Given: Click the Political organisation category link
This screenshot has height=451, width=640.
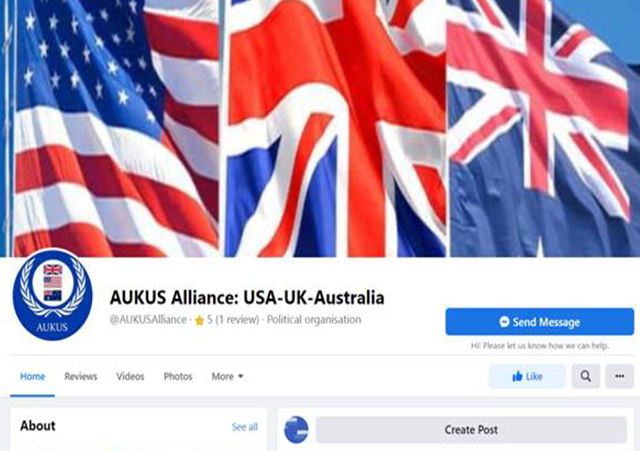Looking at the screenshot, I should tap(314, 320).
